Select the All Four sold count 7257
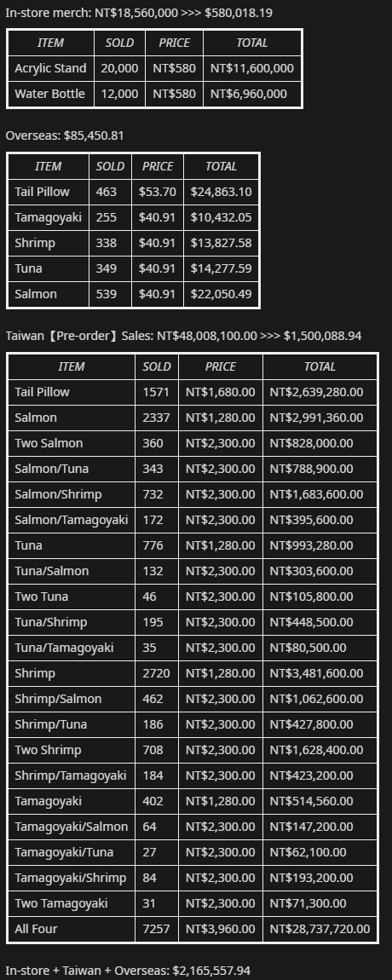The height and width of the screenshot is (980, 392). click(x=157, y=929)
